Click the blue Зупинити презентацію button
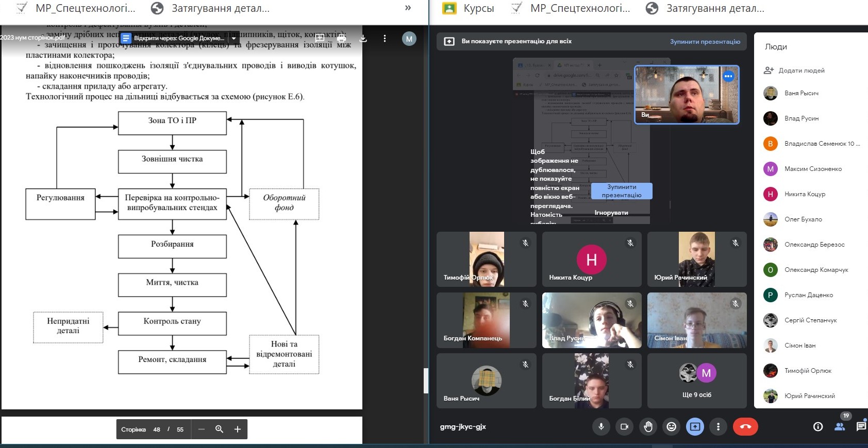Viewport: 868px width, 448px height. 622,191
